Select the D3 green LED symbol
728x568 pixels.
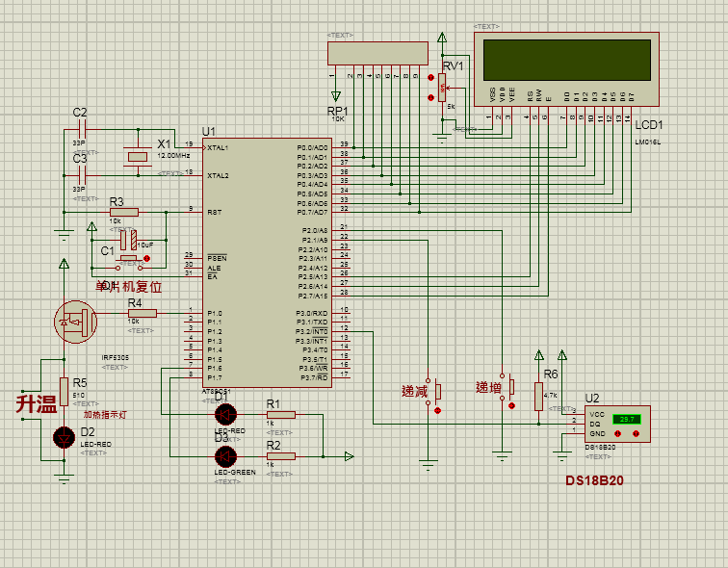(x=225, y=456)
